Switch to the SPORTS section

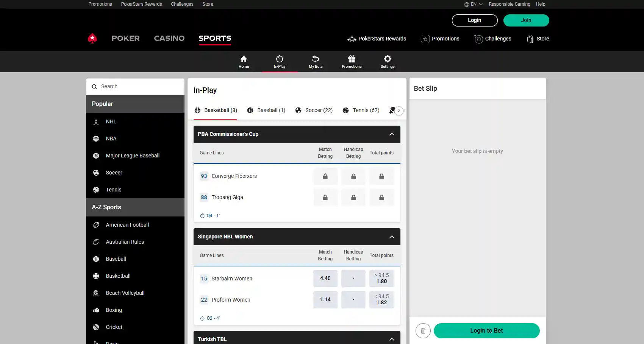click(215, 38)
